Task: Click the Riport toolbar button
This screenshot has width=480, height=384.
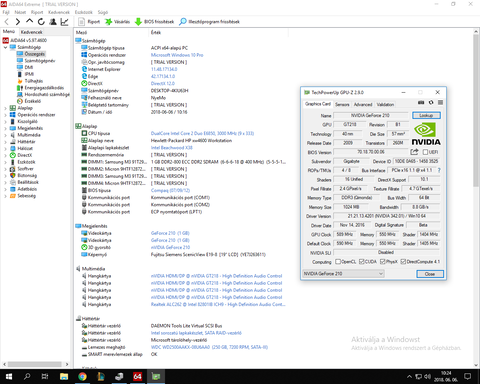Action: (x=89, y=22)
